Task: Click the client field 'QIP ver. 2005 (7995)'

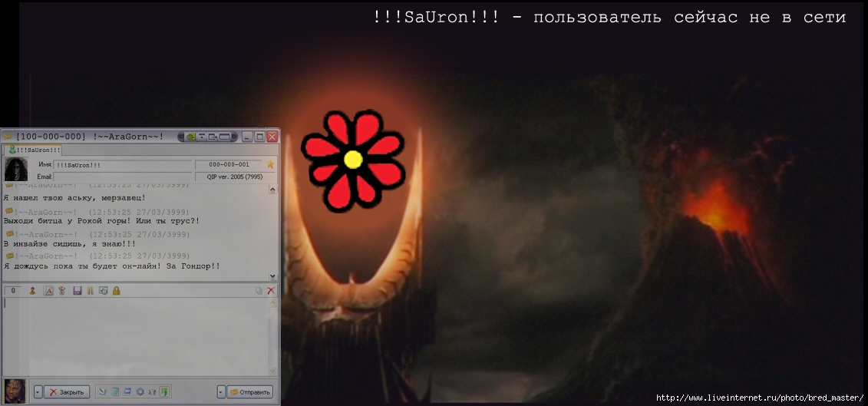Action: [x=235, y=177]
